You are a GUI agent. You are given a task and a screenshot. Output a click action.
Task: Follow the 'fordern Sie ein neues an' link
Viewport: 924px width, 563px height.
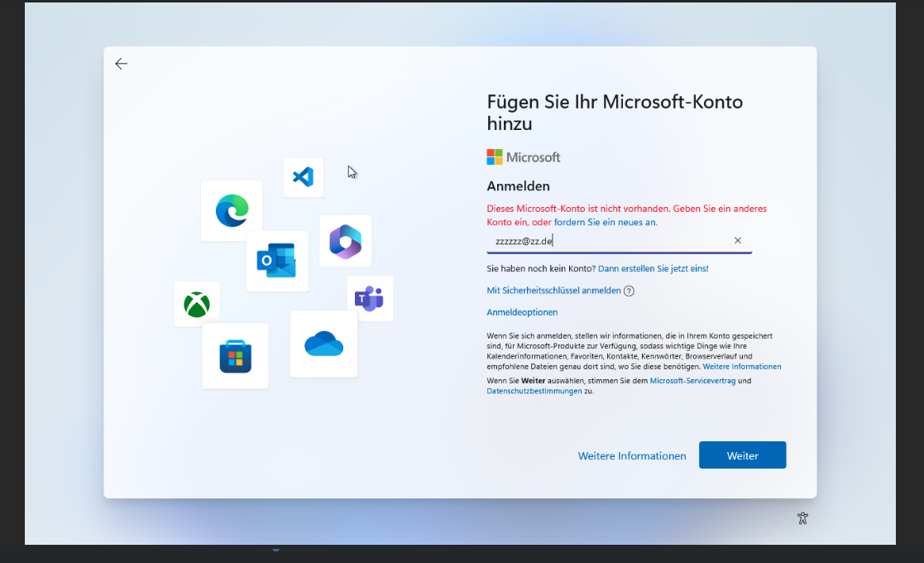point(605,222)
